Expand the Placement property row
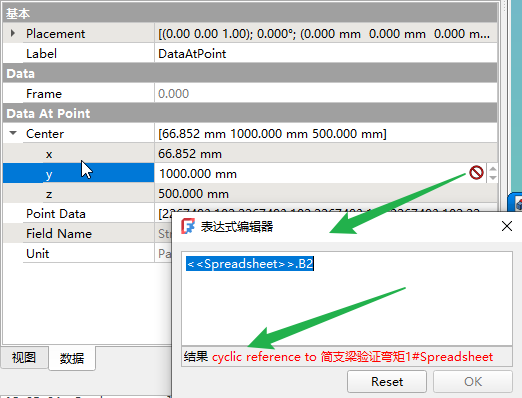 pyautogui.click(x=13, y=33)
